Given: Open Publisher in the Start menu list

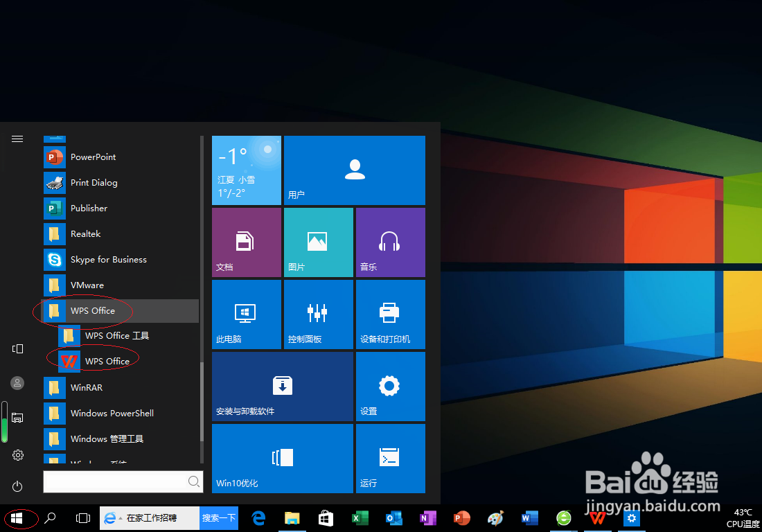Looking at the screenshot, I should coord(121,209).
